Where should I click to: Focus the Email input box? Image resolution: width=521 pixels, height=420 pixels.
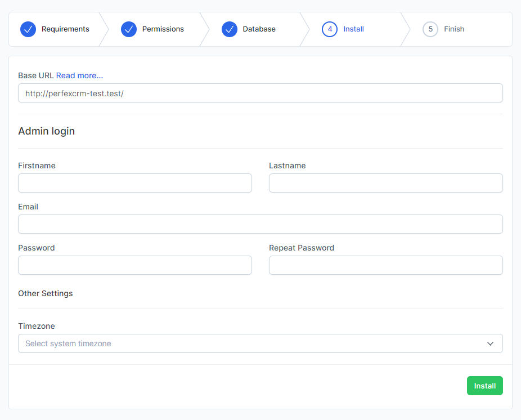(260, 224)
